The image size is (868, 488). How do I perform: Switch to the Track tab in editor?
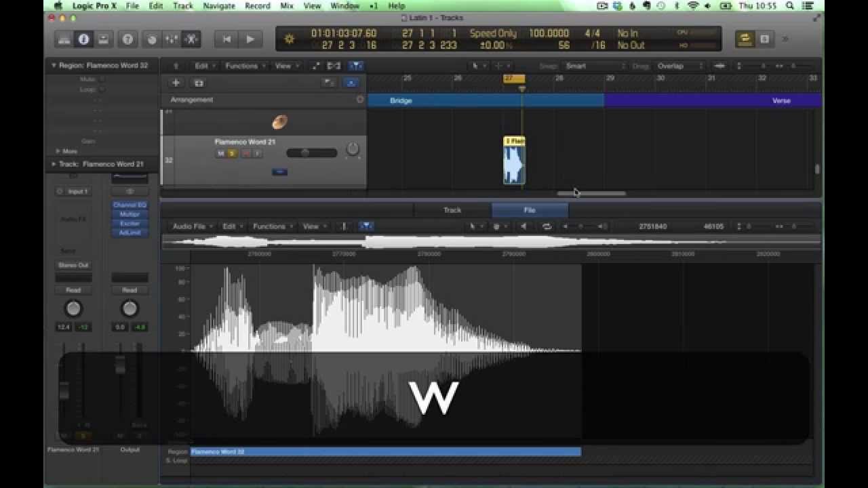tap(452, 210)
